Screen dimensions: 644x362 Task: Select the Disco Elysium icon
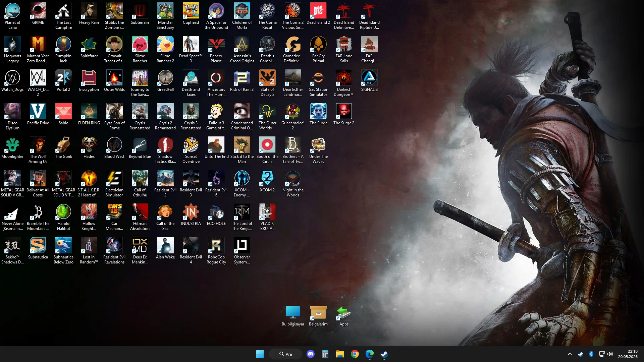(x=12, y=117)
